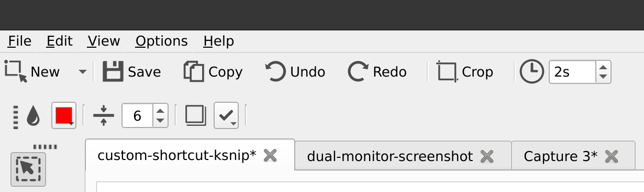Image resolution: width=644 pixels, height=192 pixels.
Task: Save the screenshot with floppy icon
Action: click(112, 71)
